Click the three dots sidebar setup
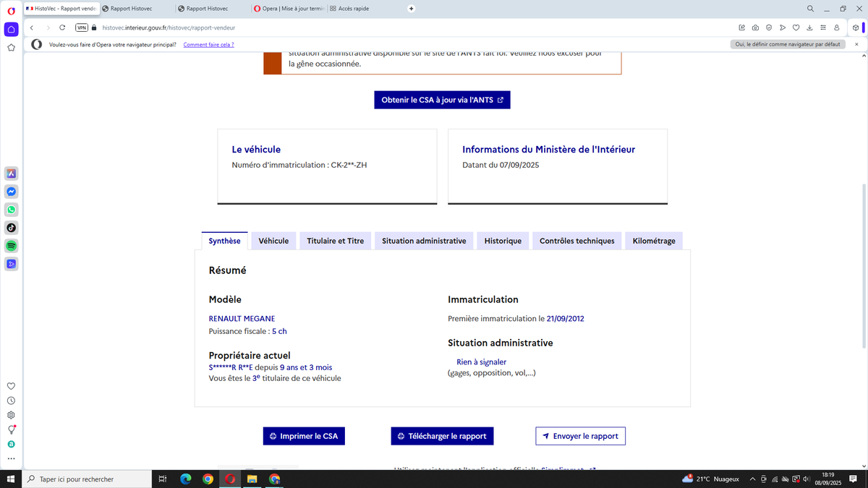The height and width of the screenshot is (488, 868). coord(11,458)
